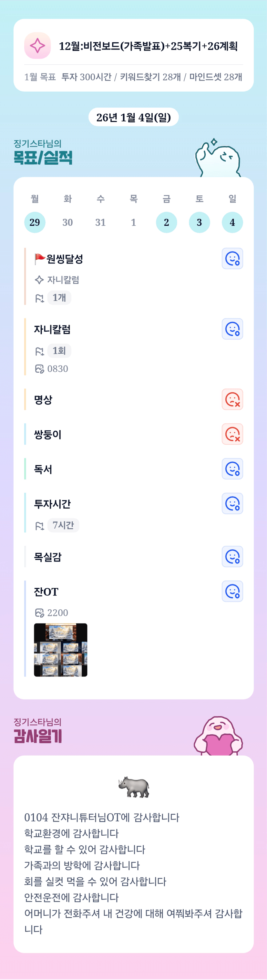Image resolution: width=267 pixels, height=980 pixels.
Task: Select Sunday the 4th date circle
Action: click(x=232, y=222)
